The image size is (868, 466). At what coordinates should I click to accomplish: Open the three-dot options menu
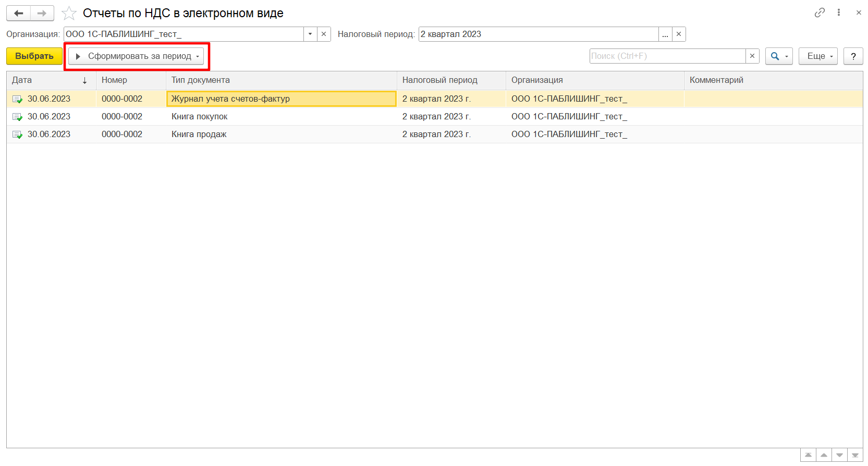point(839,13)
